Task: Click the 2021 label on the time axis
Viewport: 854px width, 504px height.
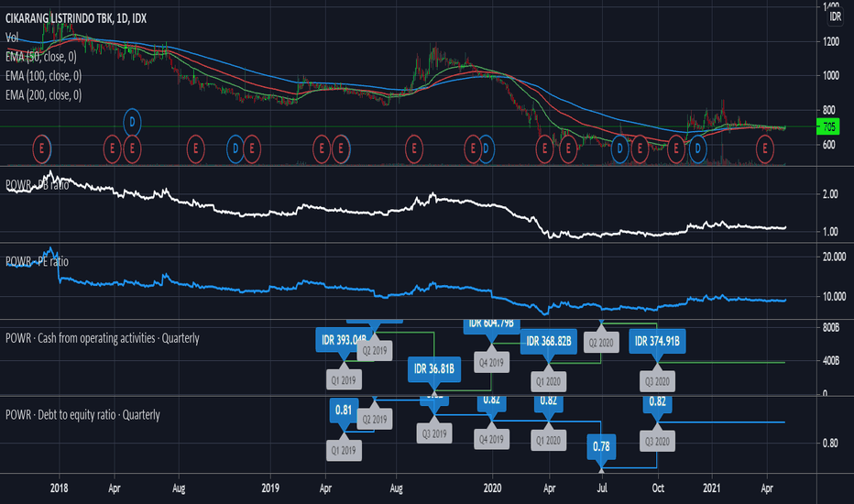Action: 712,488
